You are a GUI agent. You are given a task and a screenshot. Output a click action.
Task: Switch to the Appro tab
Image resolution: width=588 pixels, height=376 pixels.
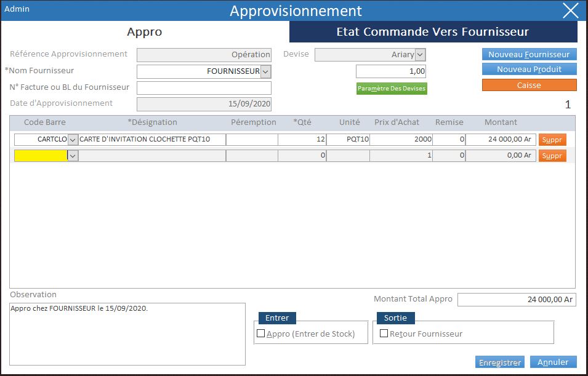[145, 32]
